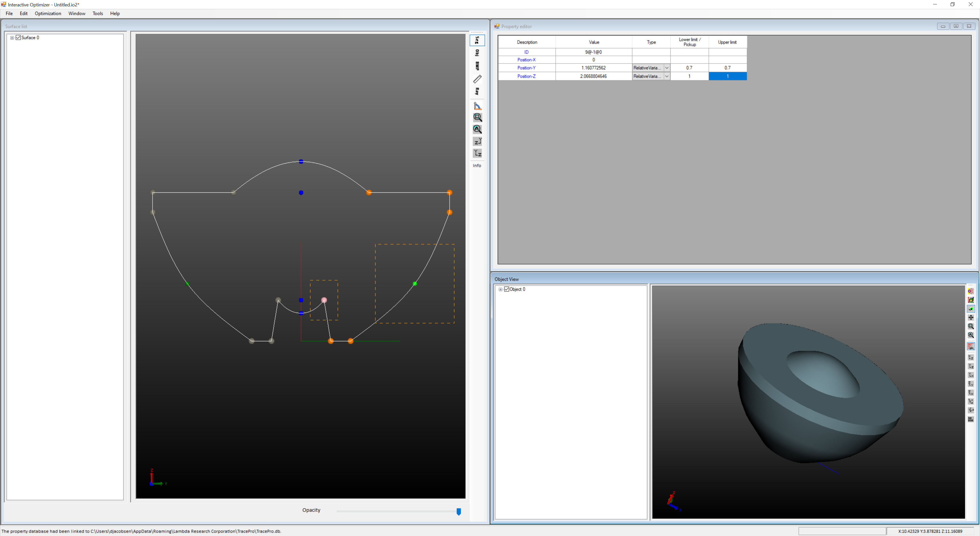Activate the zoom window tool
The height and width of the screenshot is (536, 980).
pyautogui.click(x=478, y=118)
